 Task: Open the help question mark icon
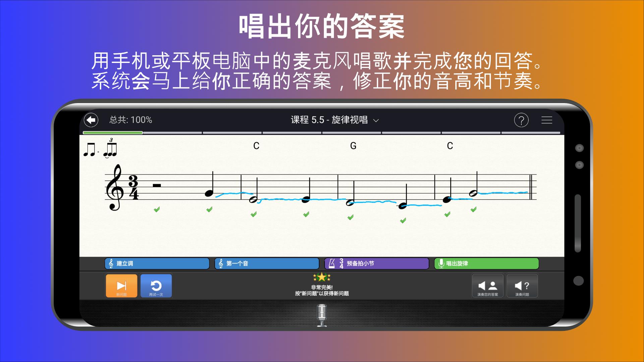521,120
